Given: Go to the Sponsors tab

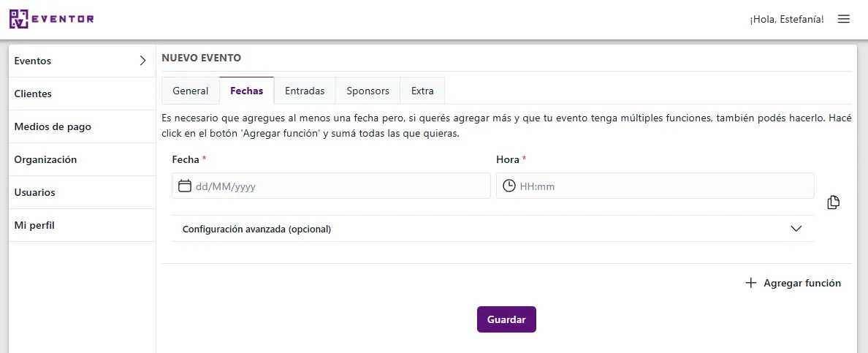Looking at the screenshot, I should pos(368,91).
